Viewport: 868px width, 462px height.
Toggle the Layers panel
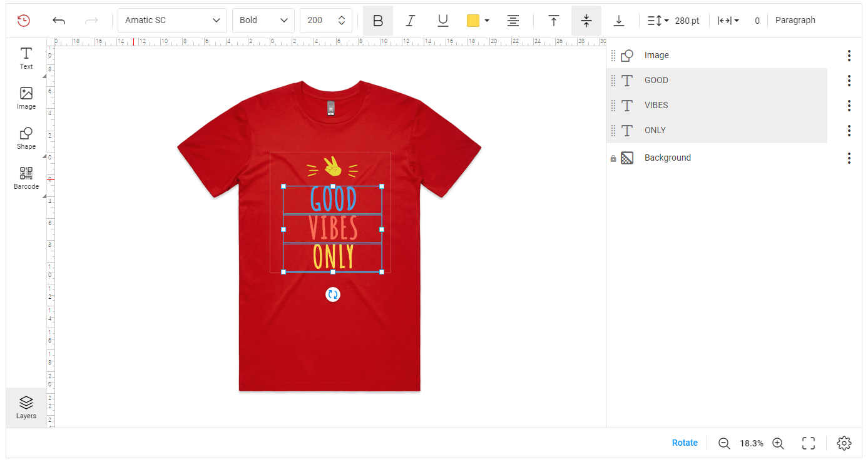(26, 408)
